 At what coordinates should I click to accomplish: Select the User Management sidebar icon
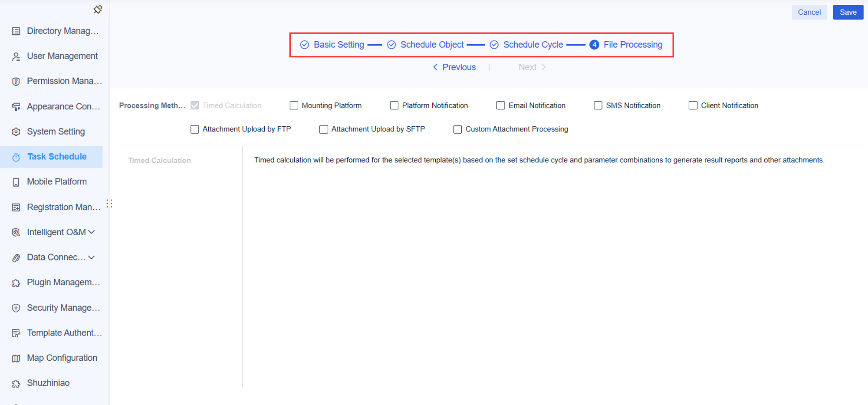16,56
